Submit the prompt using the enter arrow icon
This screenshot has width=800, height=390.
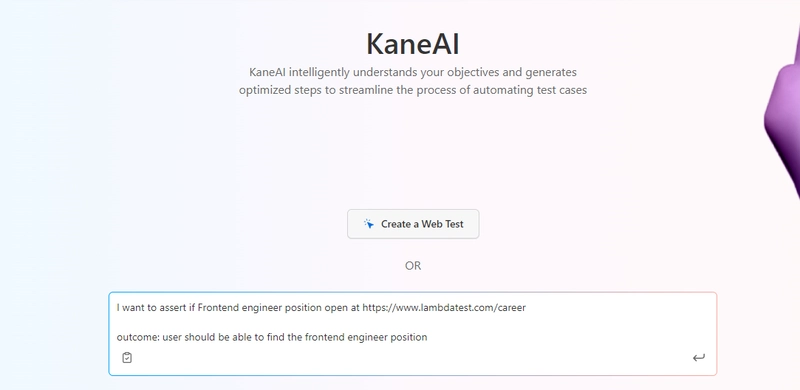pos(698,358)
